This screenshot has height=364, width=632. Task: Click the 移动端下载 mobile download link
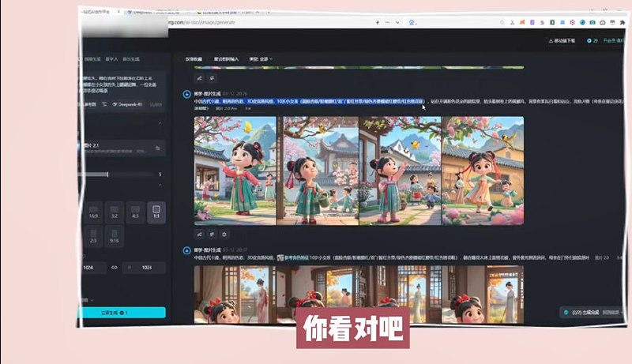click(x=562, y=40)
